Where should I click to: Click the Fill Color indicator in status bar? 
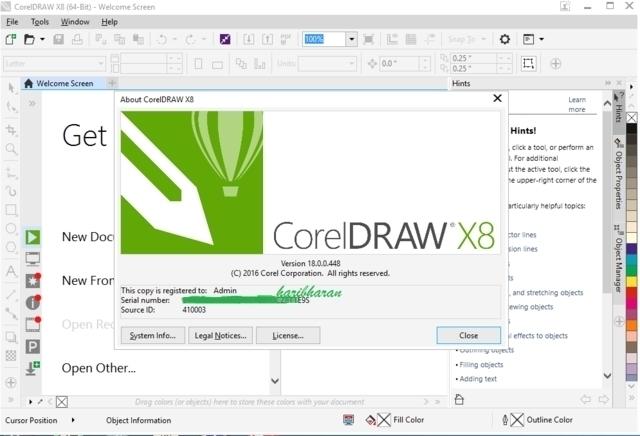point(395,420)
